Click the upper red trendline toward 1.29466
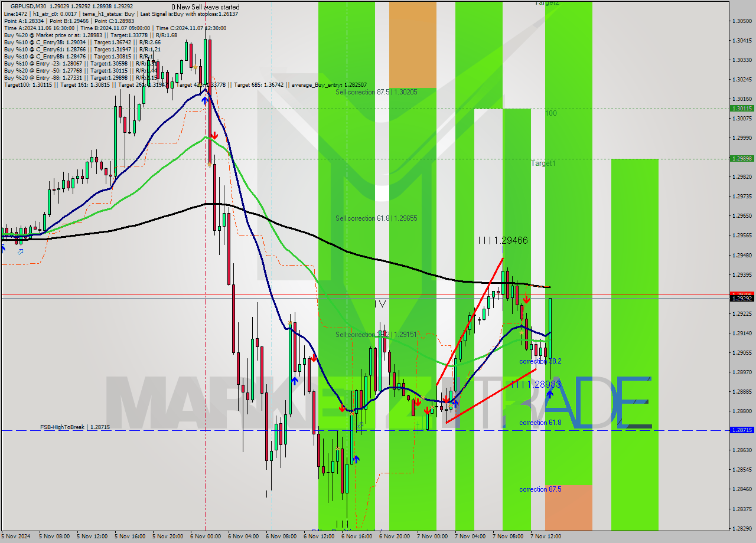The width and height of the screenshot is (756, 543). (x=470, y=322)
